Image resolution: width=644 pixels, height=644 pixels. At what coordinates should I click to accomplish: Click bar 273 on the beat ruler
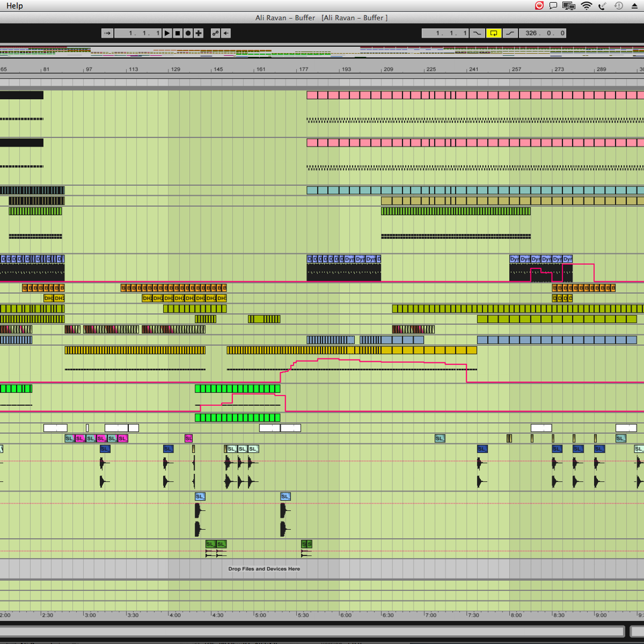[x=559, y=69]
